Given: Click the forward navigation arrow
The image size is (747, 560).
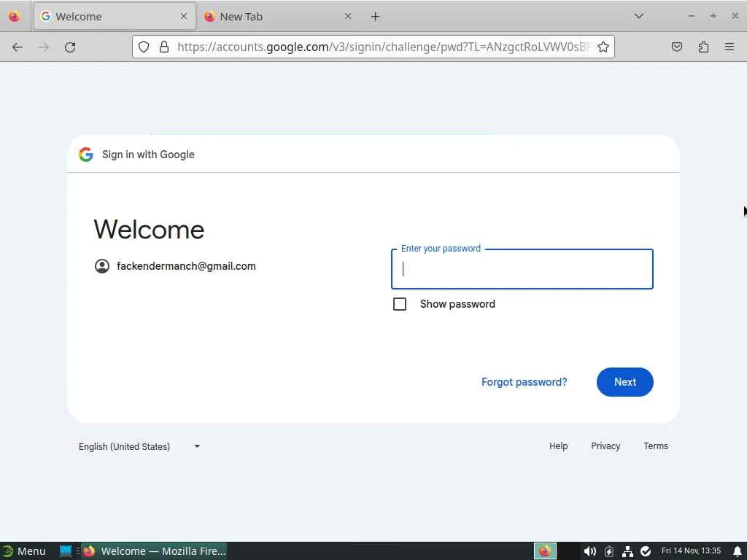Looking at the screenshot, I should click(x=43, y=47).
